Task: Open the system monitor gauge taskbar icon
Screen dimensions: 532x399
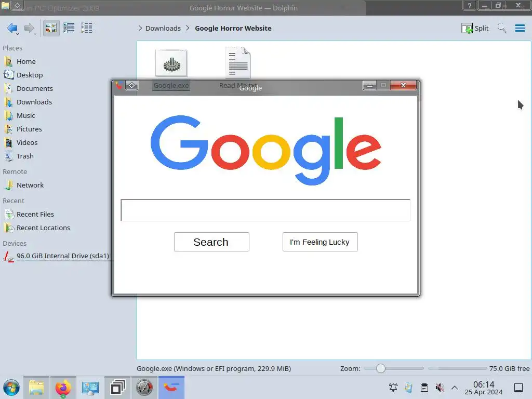Action: tap(144, 388)
